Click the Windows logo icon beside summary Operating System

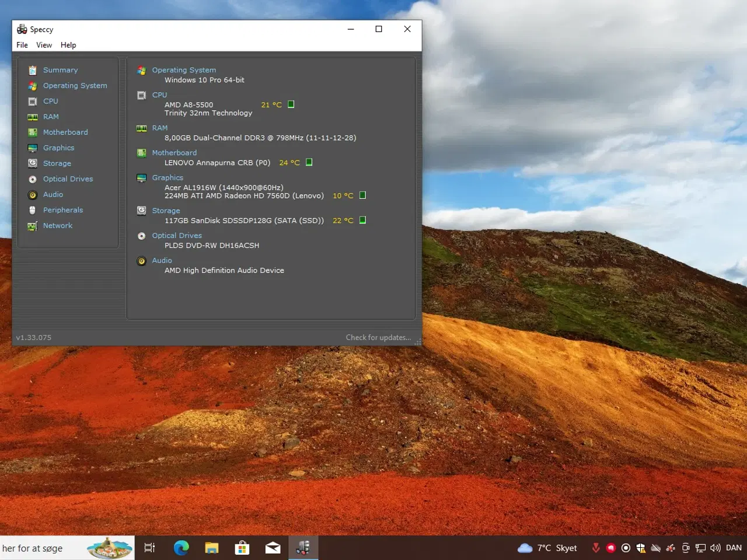141,71
